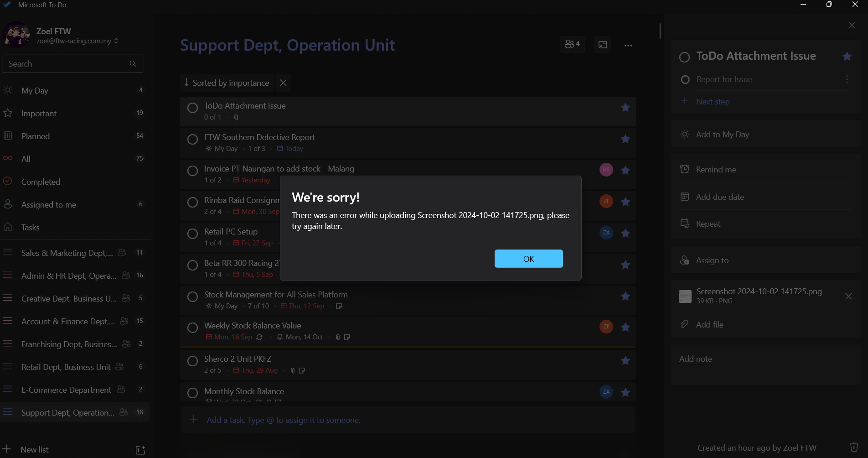Remove Screenshot 2024-10-02 141725.png attachment

848,297
